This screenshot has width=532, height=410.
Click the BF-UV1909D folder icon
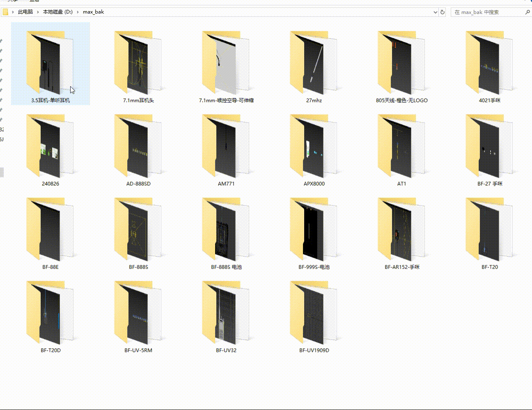coord(314,313)
